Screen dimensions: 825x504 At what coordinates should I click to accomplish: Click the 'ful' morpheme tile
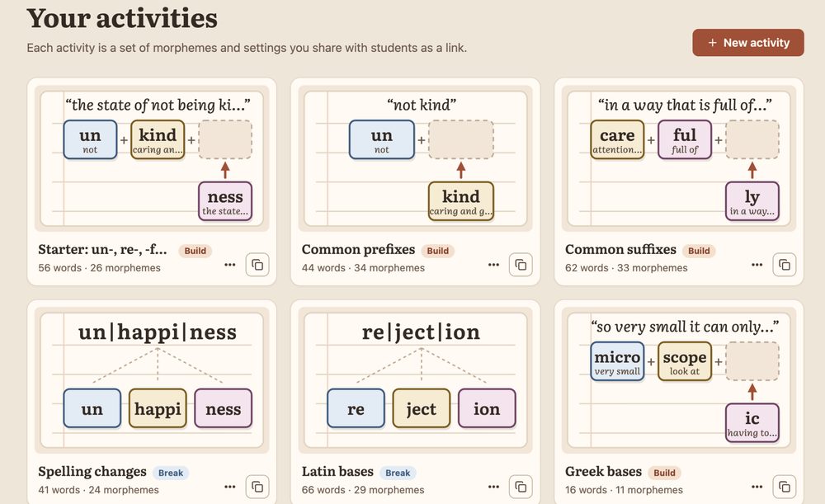click(685, 139)
